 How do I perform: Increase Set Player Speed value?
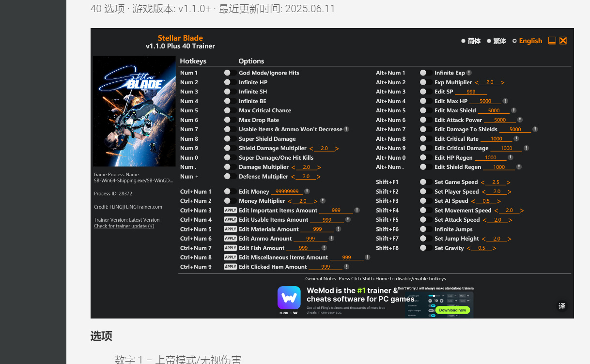[510, 192]
